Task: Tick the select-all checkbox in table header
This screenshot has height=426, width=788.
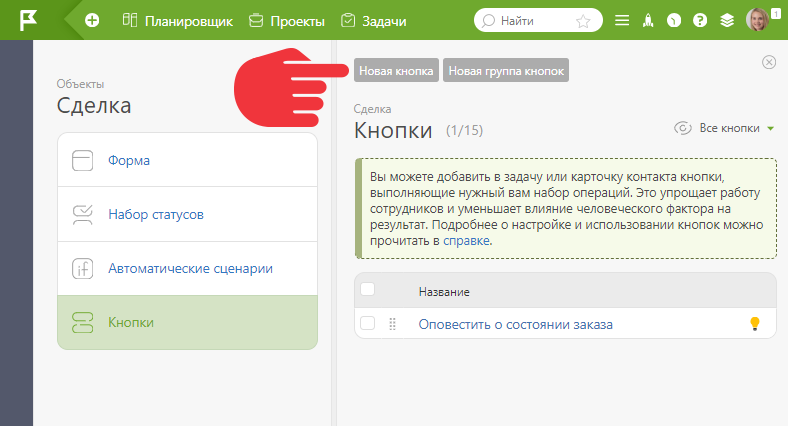Action: [x=368, y=289]
